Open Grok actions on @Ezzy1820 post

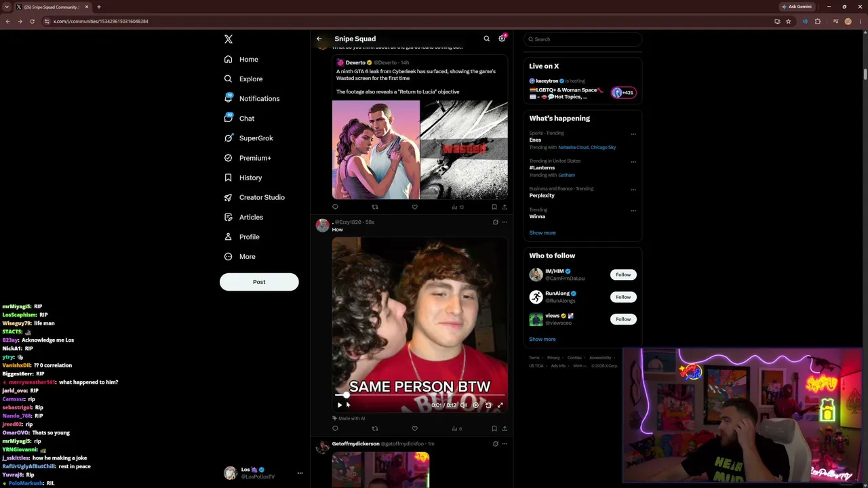495,222
